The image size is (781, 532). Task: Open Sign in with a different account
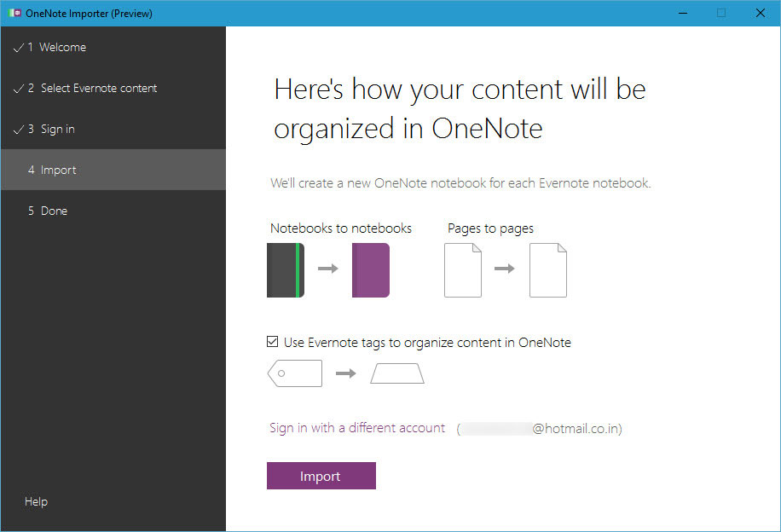pyautogui.click(x=357, y=428)
